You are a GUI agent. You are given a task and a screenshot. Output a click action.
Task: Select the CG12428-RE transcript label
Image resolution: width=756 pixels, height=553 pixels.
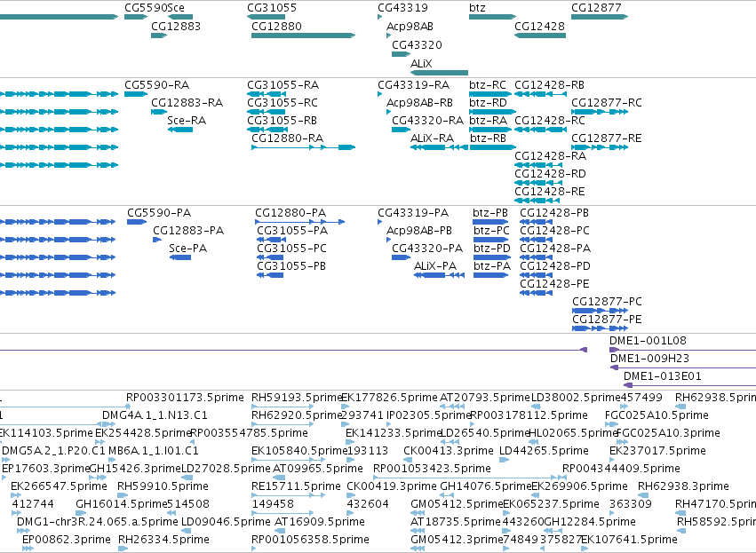[550, 192]
